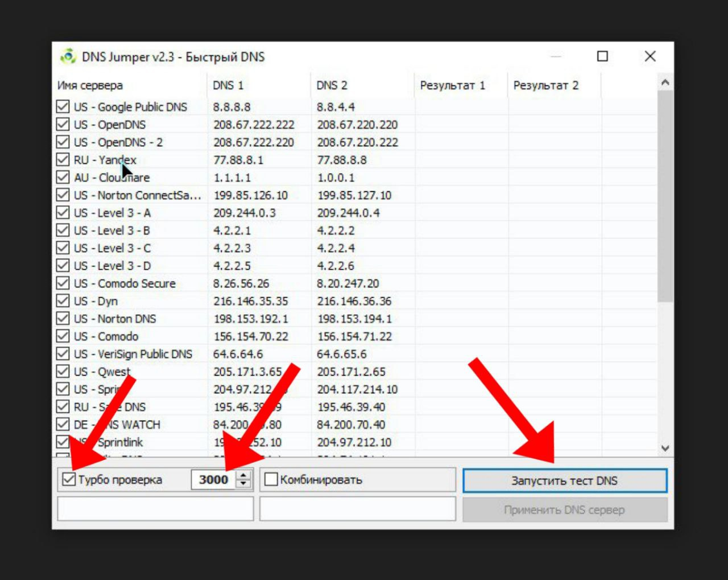Click the empty field below Турбо проверка

click(x=155, y=508)
